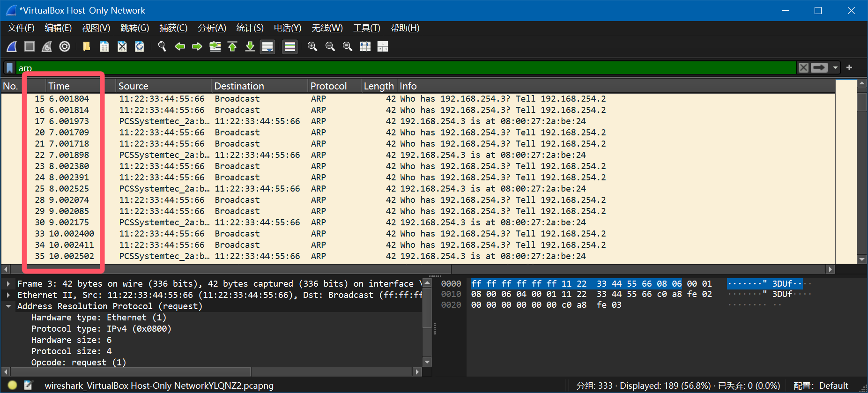Start capturing packets with the shark fin icon
The width and height of the screenshot is (868, 393).
tap(12, 46)
